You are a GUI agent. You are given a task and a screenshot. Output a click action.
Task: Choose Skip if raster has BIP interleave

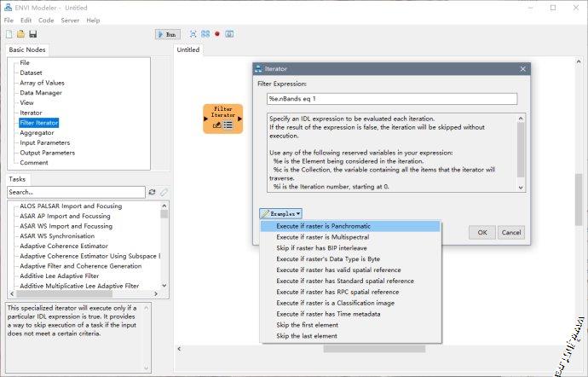[350, 248]
